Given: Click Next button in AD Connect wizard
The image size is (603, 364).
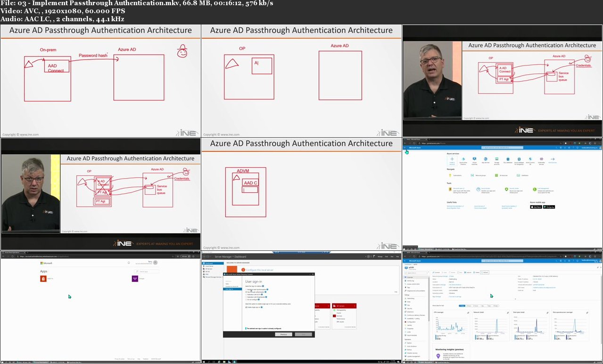Looking at the screenshot, I should coord(304,334).
